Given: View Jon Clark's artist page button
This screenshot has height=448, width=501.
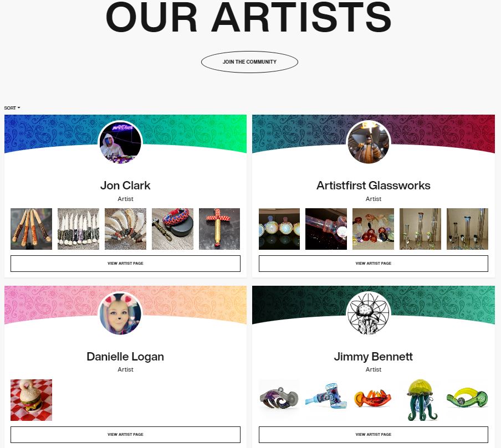Looking at the screenshot, I should click(125, 264).
